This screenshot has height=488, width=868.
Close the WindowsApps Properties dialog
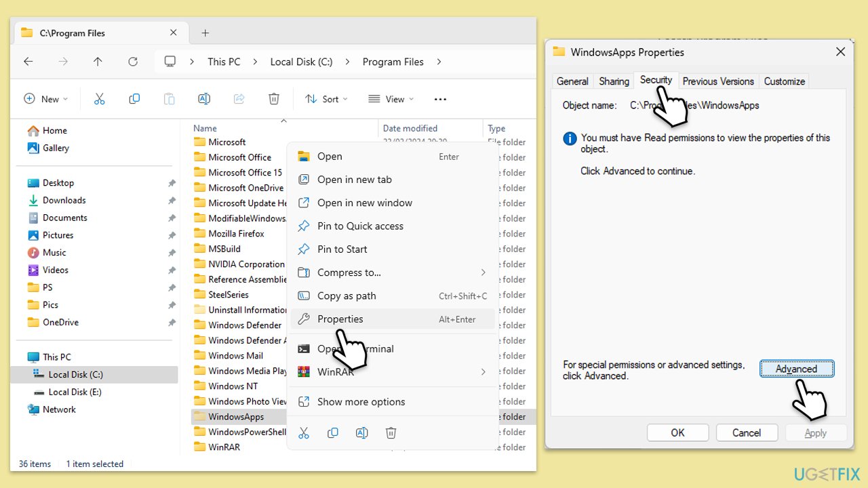[x=840, y=52]
